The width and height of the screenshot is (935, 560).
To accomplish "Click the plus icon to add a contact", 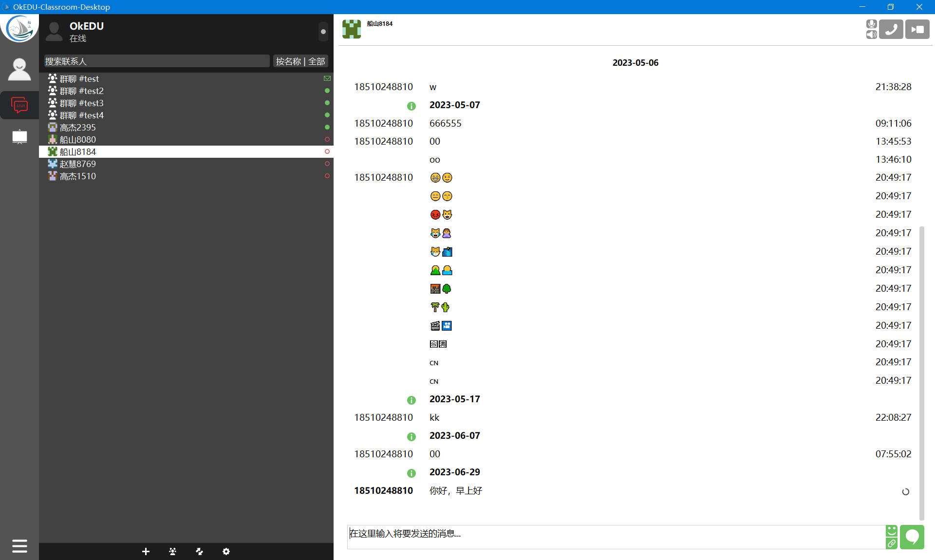I will pyautogui.click(x=146, y=551).
